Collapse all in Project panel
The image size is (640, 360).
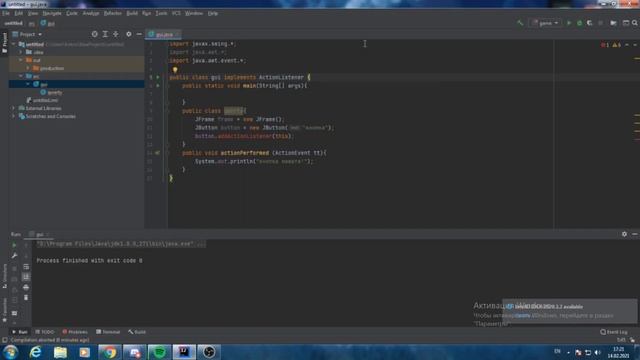(116, 34)
